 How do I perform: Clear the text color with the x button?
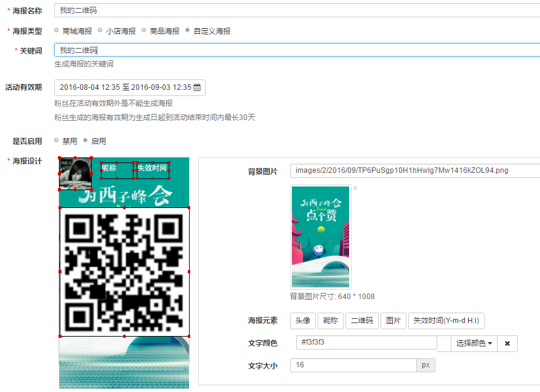coord(507,343)
